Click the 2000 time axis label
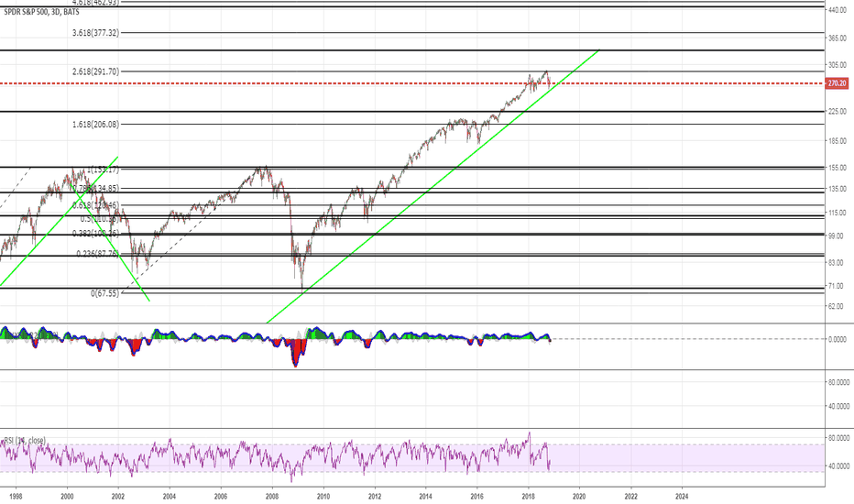This screenshot has height=504, width=854. coord(67,497)
